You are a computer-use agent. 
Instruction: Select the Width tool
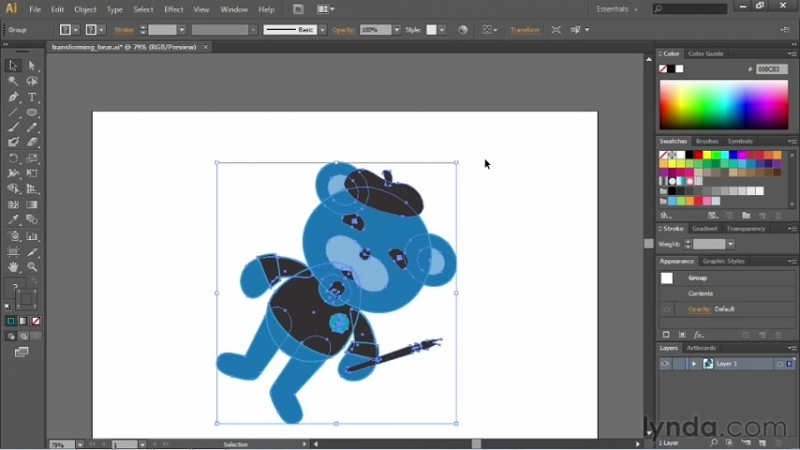(x=13, y=173)
